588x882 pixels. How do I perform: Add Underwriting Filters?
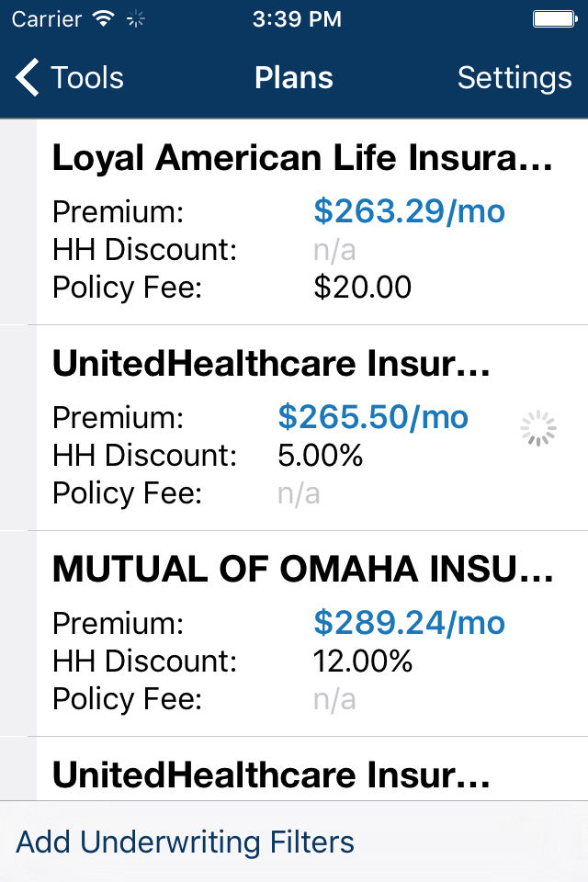(x=185, y=842)
